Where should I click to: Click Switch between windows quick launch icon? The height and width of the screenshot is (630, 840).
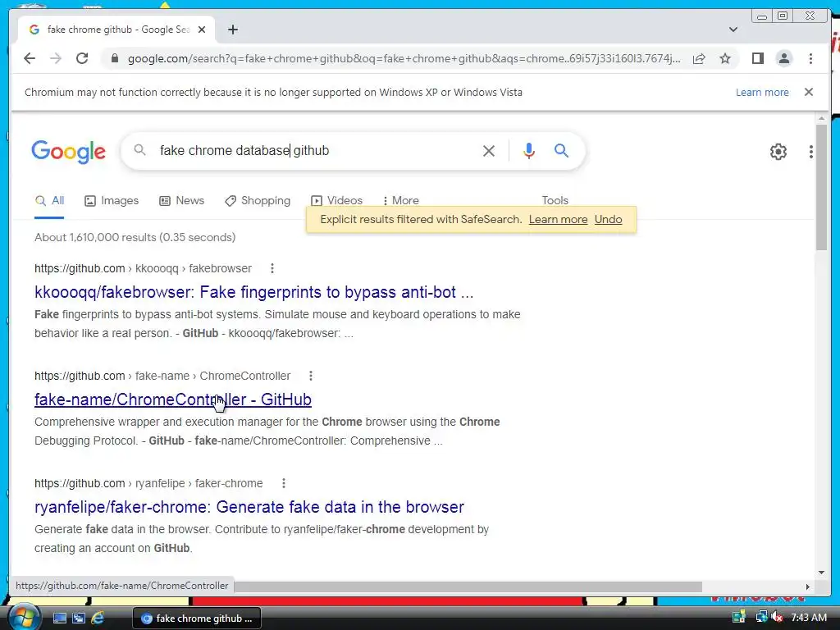pyautogui.click(x=79, y=619)
